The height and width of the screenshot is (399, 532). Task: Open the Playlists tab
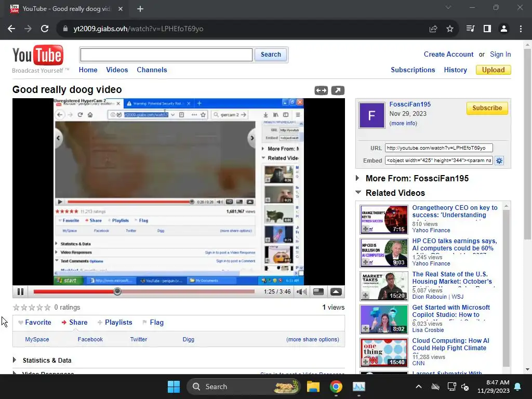115,322
